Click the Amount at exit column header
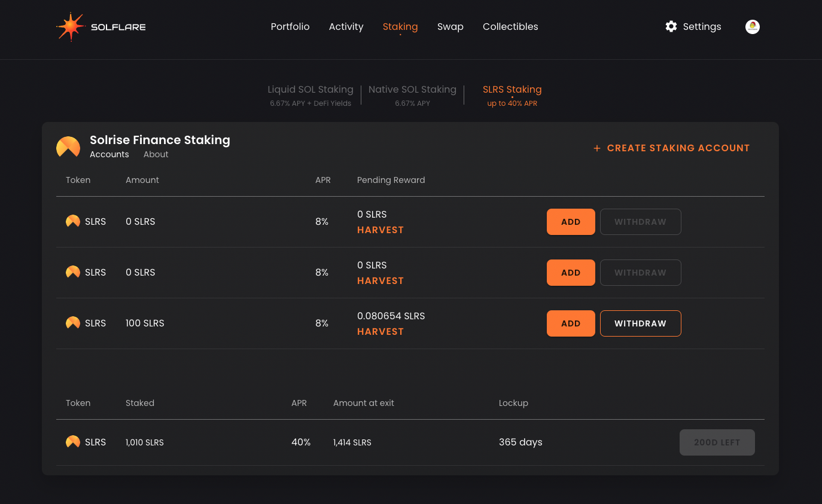The image size is (822, 504). [364, 403]
